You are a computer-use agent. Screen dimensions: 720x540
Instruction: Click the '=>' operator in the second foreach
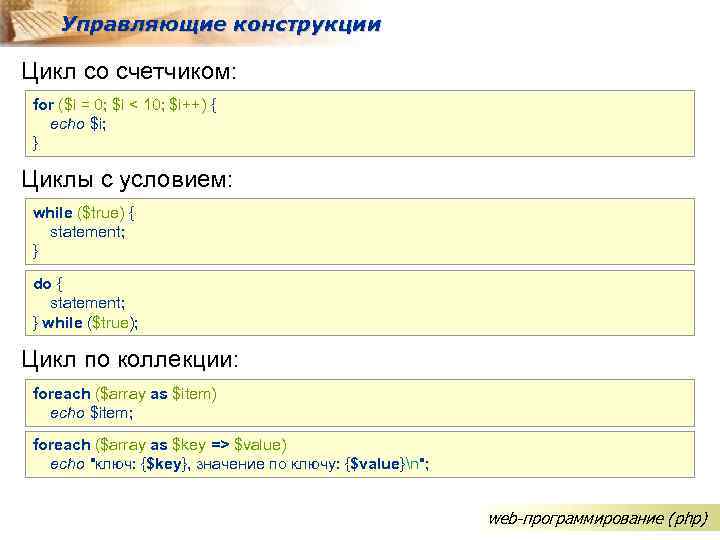tap(220, 445)
